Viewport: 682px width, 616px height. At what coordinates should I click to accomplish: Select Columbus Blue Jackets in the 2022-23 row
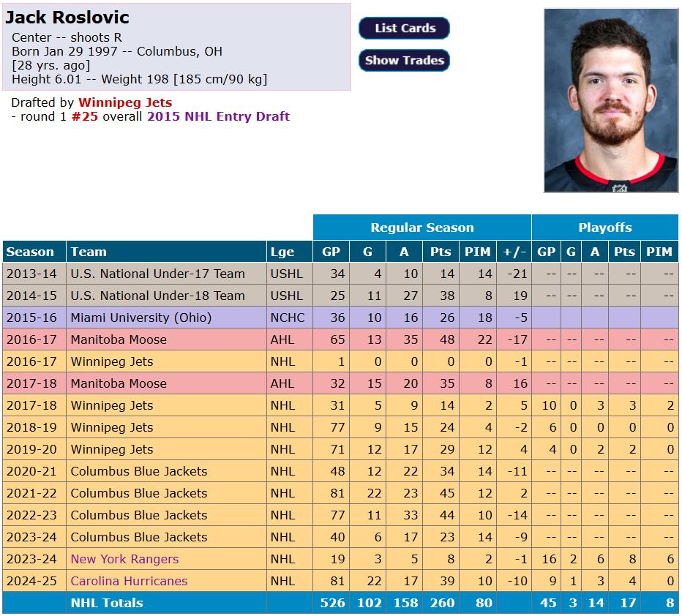coord(166,515)
